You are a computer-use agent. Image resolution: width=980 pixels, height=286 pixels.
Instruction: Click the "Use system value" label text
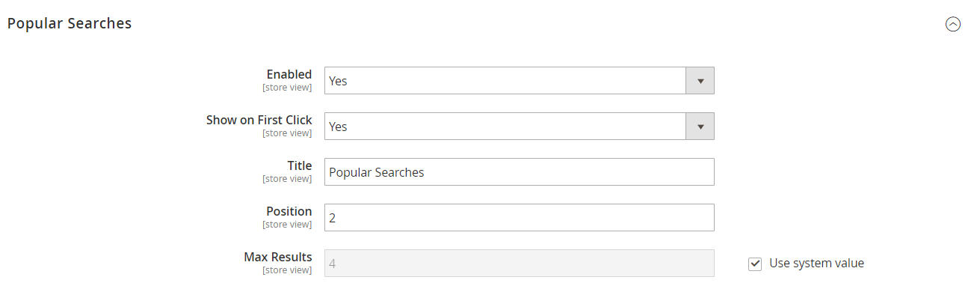point(816,264)
